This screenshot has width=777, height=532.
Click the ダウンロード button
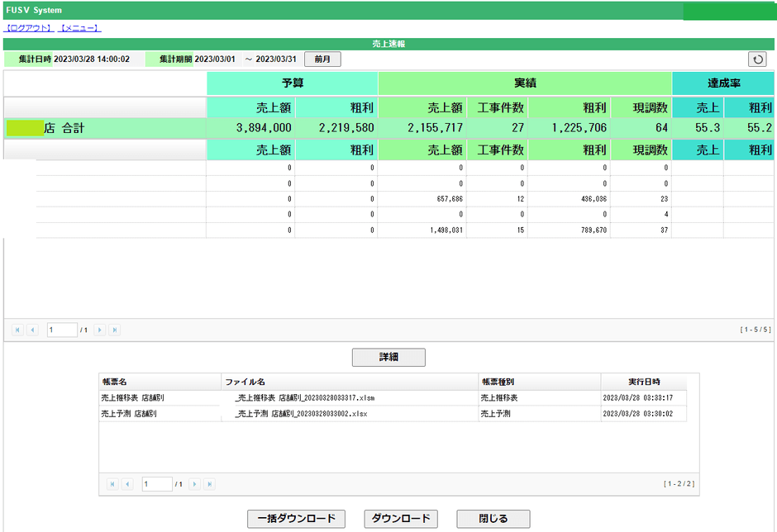point(401,519)
